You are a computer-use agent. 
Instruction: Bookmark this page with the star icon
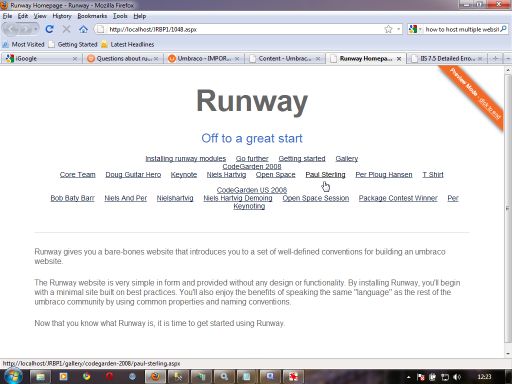388,29
